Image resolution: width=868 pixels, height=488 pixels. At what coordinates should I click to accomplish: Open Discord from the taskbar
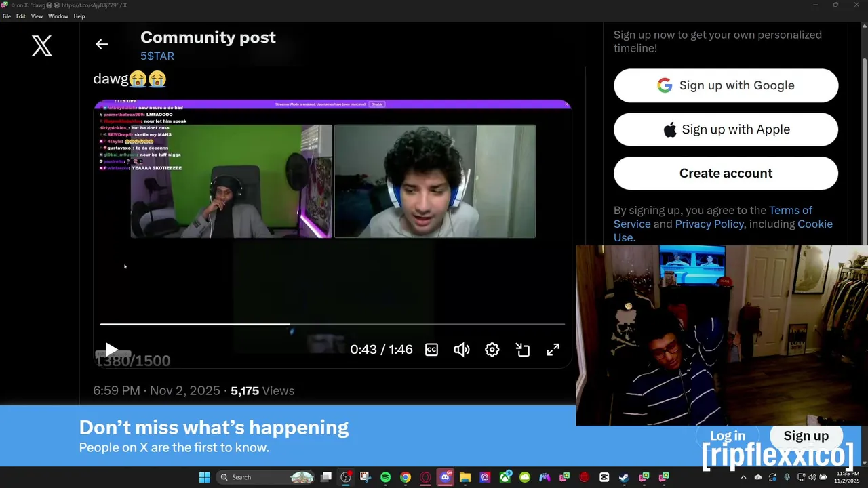tap(446, 477)
